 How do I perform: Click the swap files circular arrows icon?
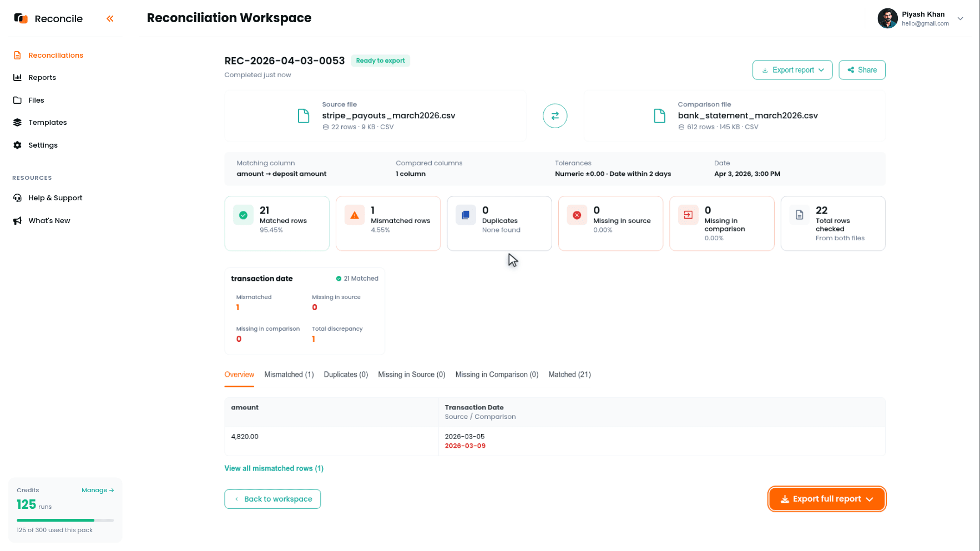555,116
